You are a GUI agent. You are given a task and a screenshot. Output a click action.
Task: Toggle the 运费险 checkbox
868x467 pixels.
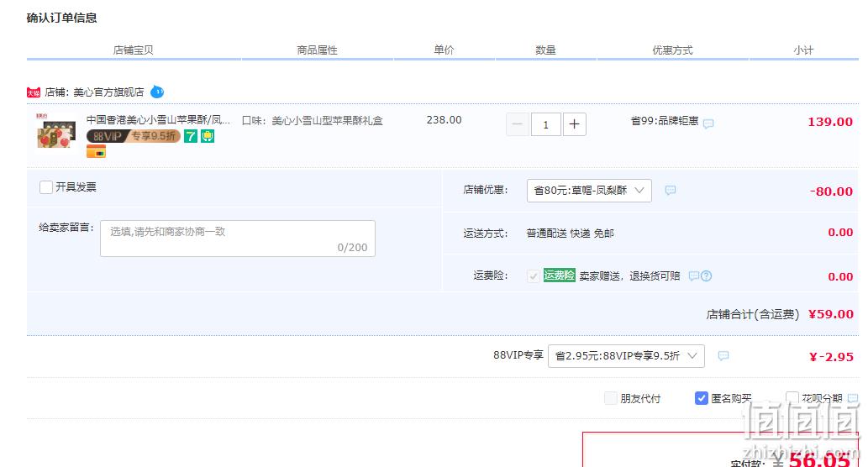point(533,275)
